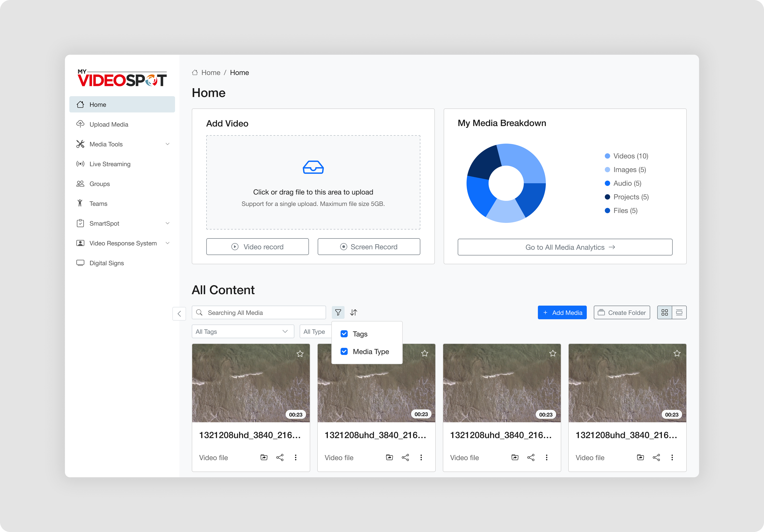This screenshot has width=764, height=532.
Task: Click the Videos legend color dot
Action: pyautogui.click(x=607, y=156)
